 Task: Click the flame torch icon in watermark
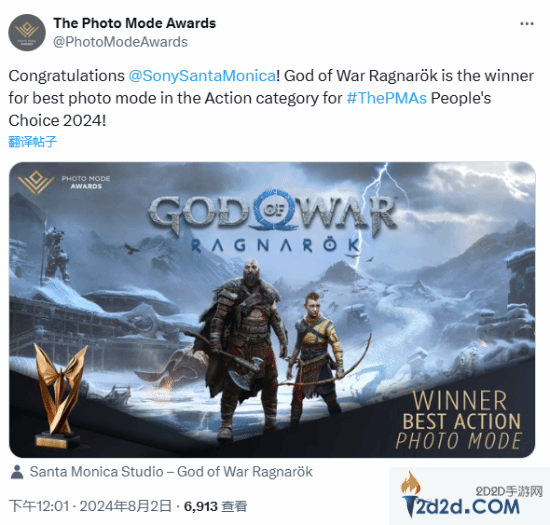pos(411,493)
